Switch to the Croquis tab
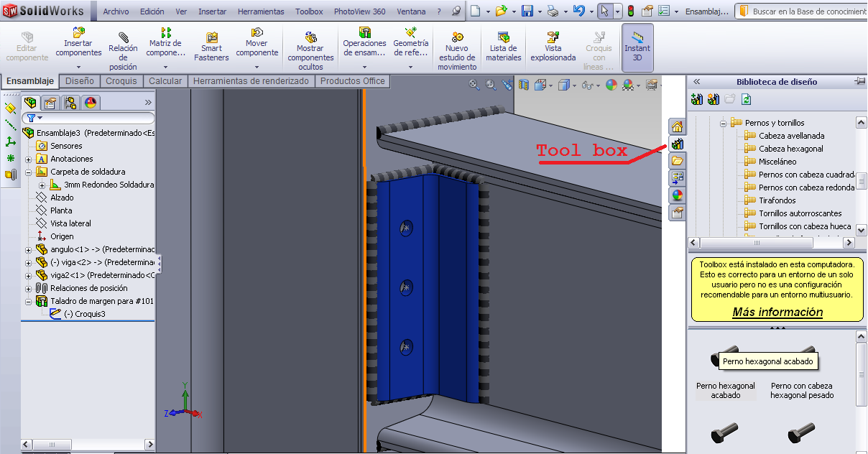Viewport: 868px width, 454px height. pos(121,81)
